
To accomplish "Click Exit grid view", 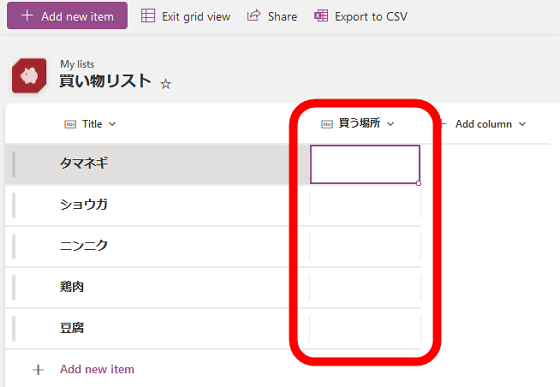I will click(x=185, y=16).
